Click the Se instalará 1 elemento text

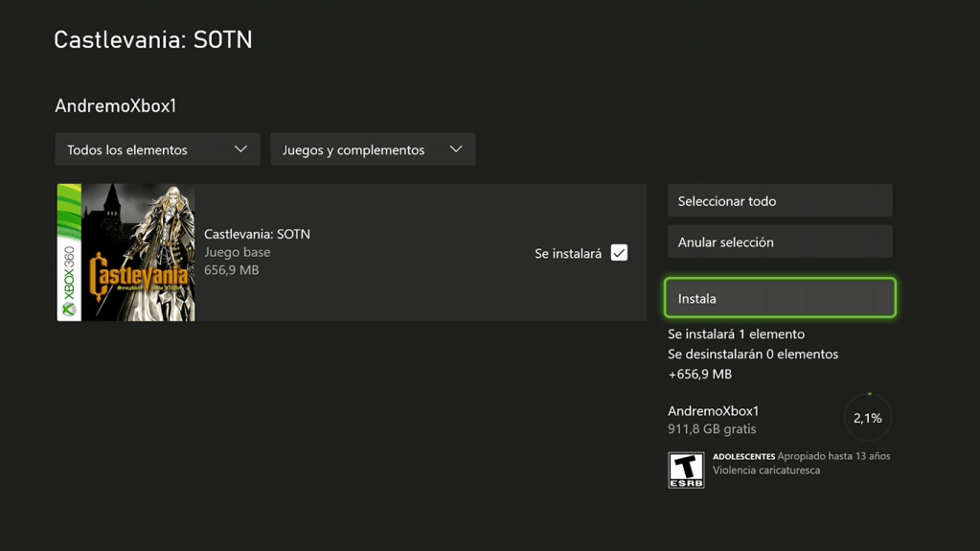pos(736,334)
